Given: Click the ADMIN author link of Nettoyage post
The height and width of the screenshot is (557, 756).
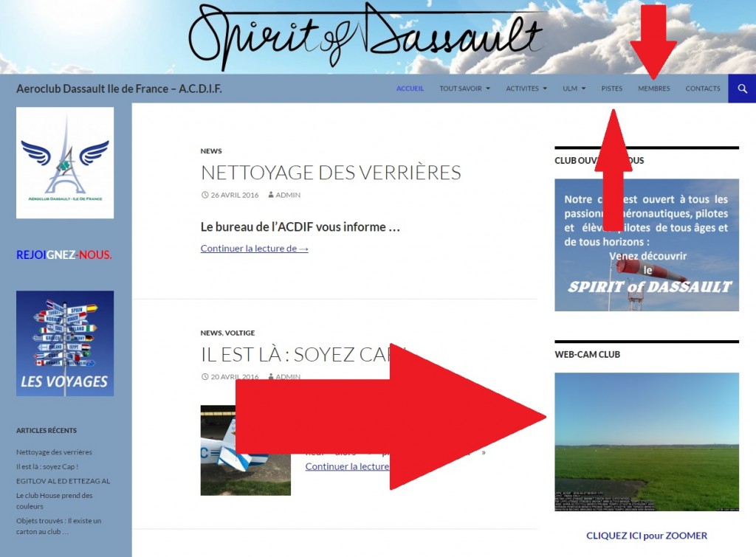Looking at the screenshot, I should [x=288, y=196].
